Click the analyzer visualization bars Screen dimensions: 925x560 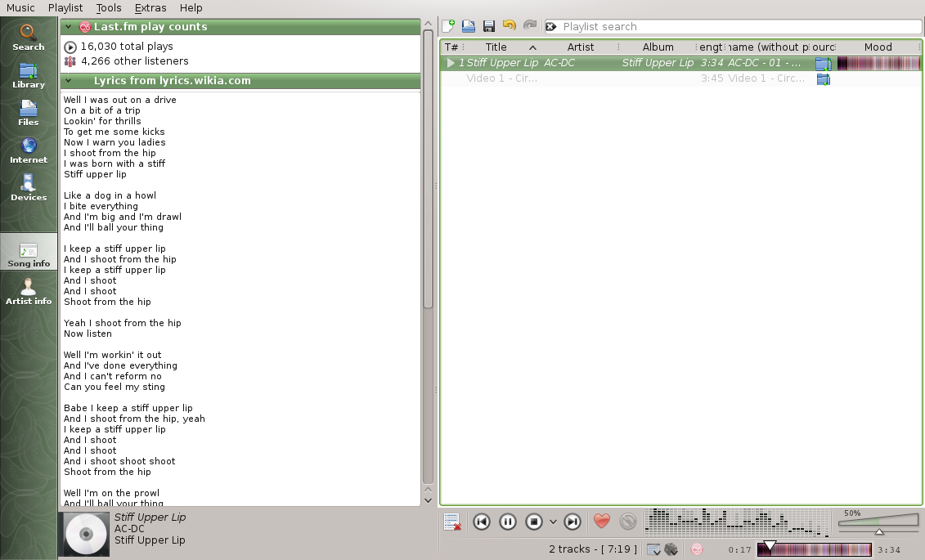click(736, 522)
